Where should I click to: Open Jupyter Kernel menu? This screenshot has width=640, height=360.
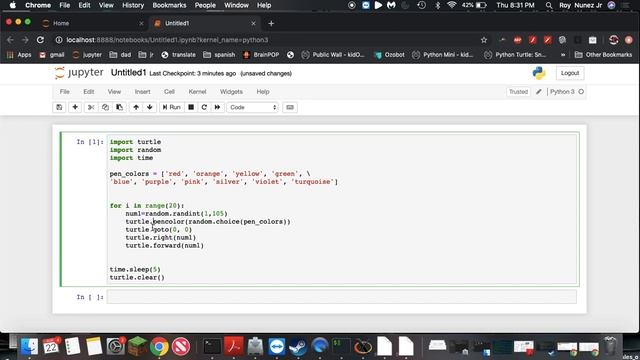pos(197,92)
